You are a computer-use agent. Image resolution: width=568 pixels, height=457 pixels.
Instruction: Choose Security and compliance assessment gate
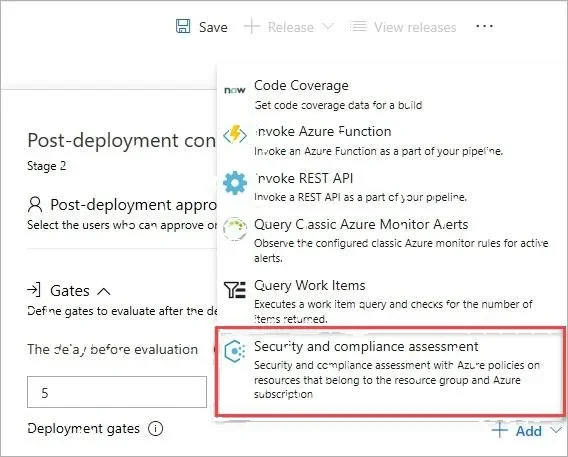click(x=391, y=370)
